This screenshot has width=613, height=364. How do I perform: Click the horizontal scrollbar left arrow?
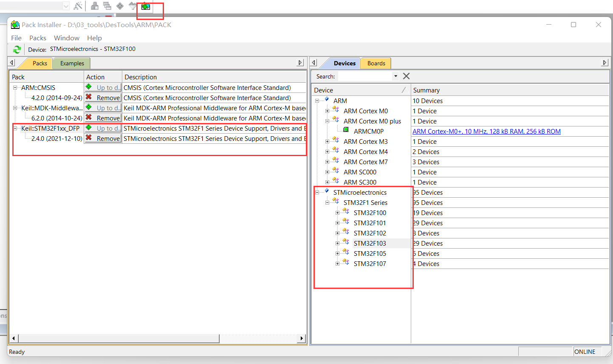point(14,338)
